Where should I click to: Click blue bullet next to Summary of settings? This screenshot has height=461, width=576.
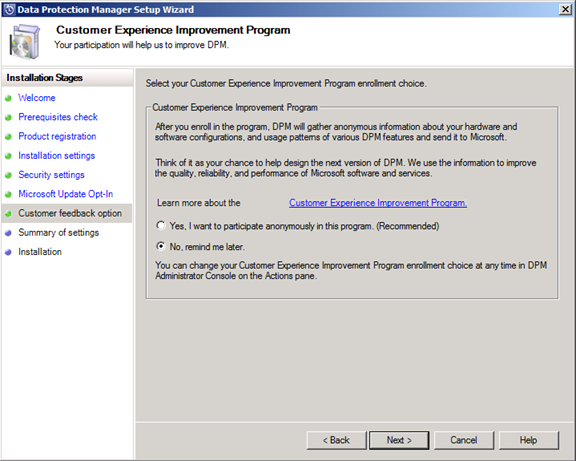[8, 233]
